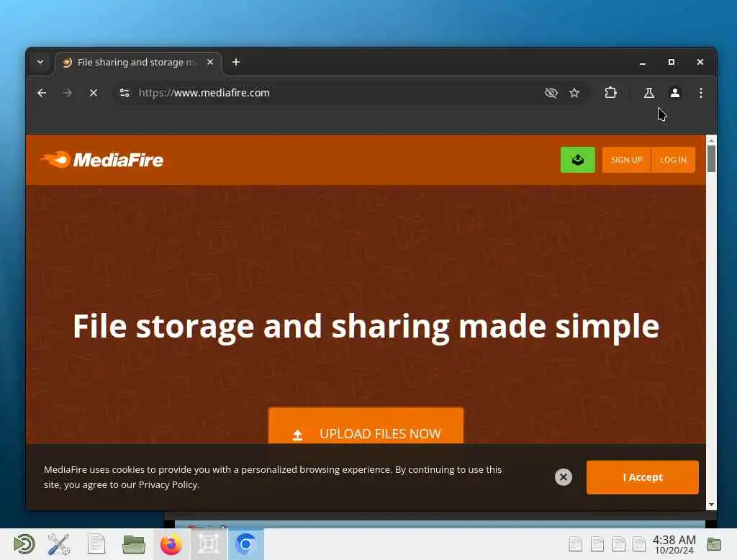
Task: Click the I Accept cookies button
Action: [x=643, y=477]
